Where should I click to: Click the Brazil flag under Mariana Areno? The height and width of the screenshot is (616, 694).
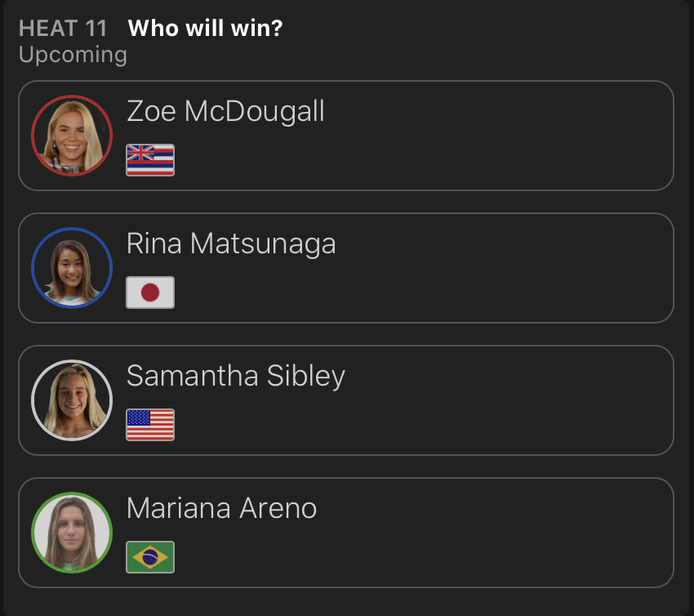pos(150,557)
